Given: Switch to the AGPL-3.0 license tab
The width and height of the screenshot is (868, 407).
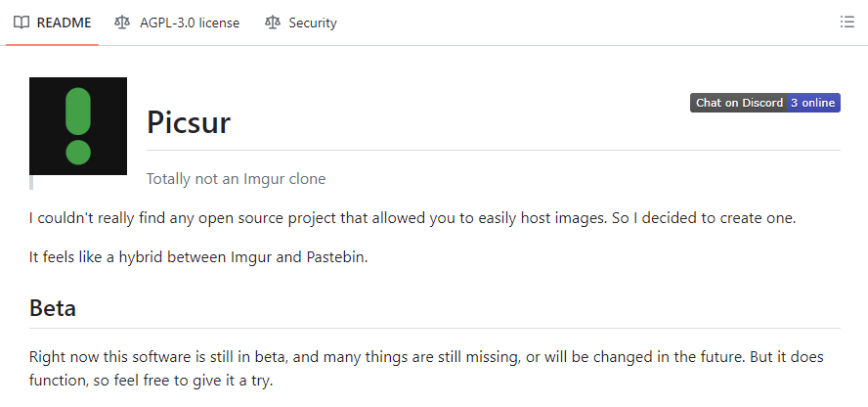Looking at the screenshot, I should pyautogui.click(x=177, y=23).
